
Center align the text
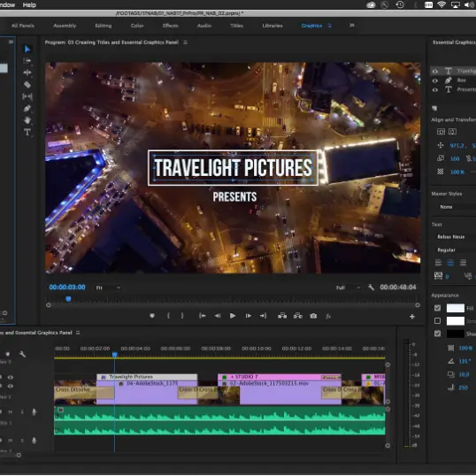point(450,263)
